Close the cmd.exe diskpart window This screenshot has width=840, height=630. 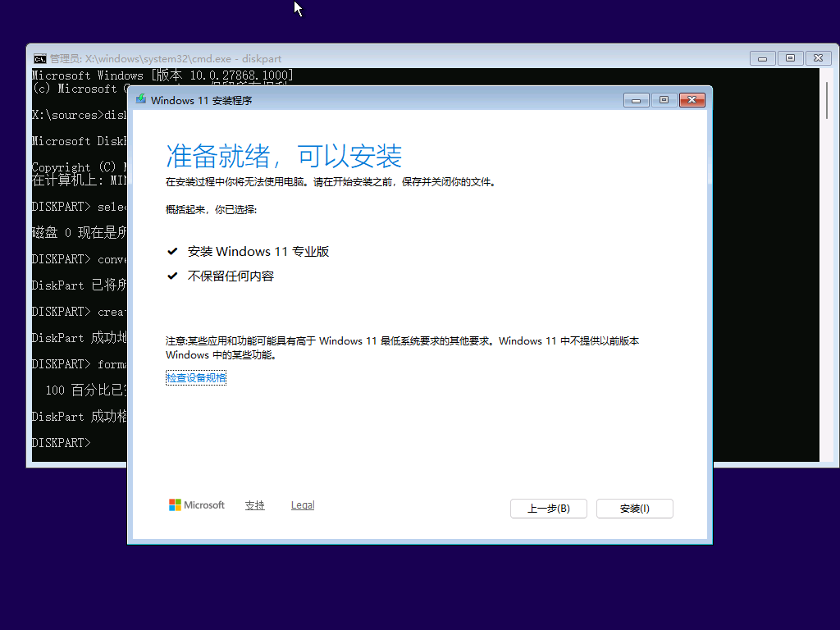pos(818,58)
